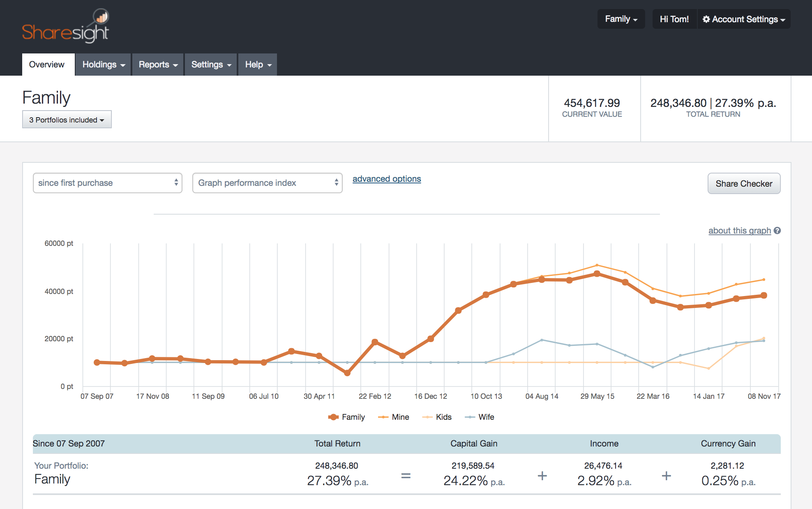Image resolution: width=812 pixels, height=509 pixels.
Task: Open the Reports menu
Action: tap(158, 65)
